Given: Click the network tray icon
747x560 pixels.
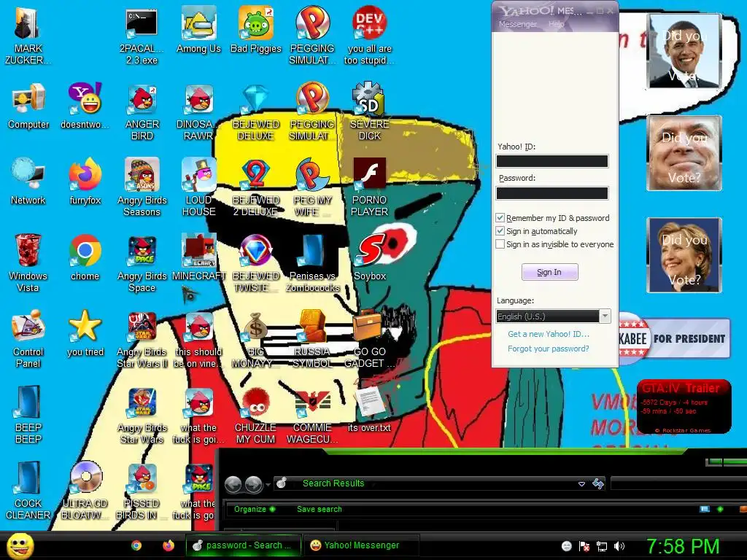Looking at the screenshot, I should [x=602, y=546].
